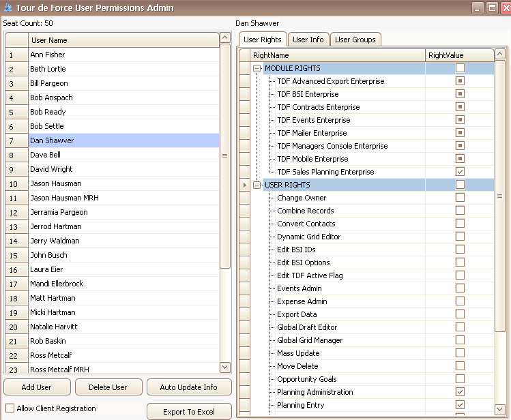This screenshot has width=511, height=420.
Task: Click the Tour de Force app icon in title bar
Action: [8, 7]
